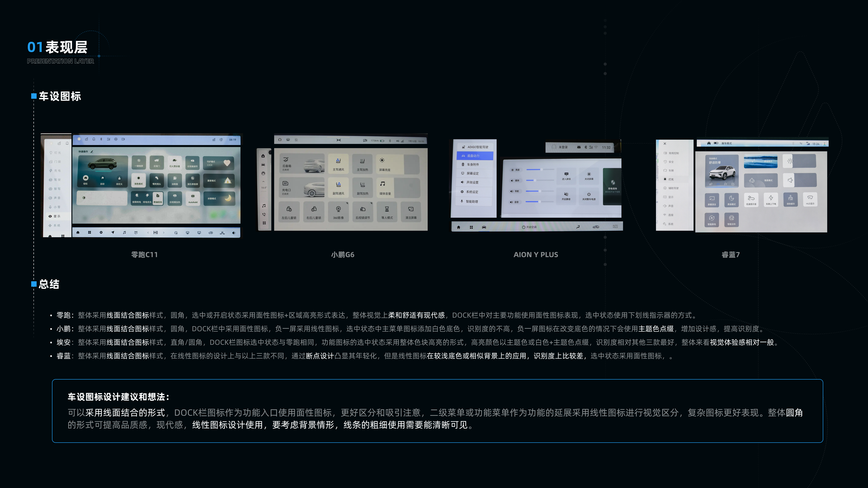
Task: Click 开启空调 button in AION dock
Action: pyautogui.click(x=529, y=227)
